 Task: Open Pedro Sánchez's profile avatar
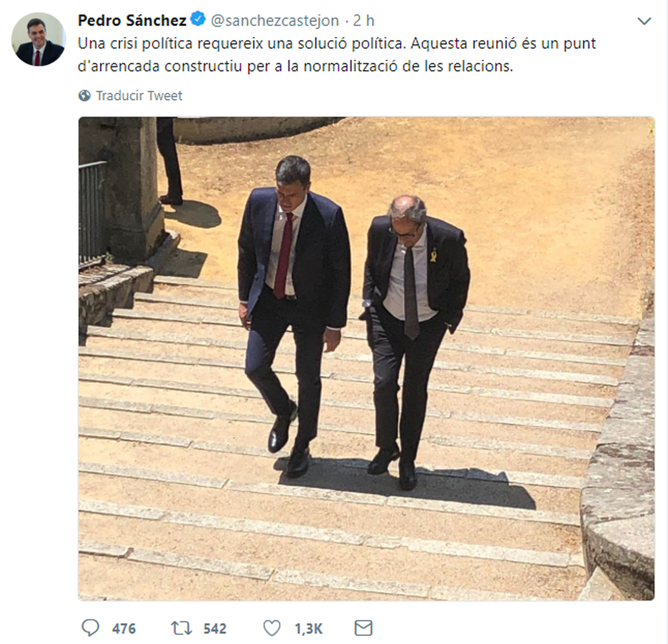click(38, 39)
